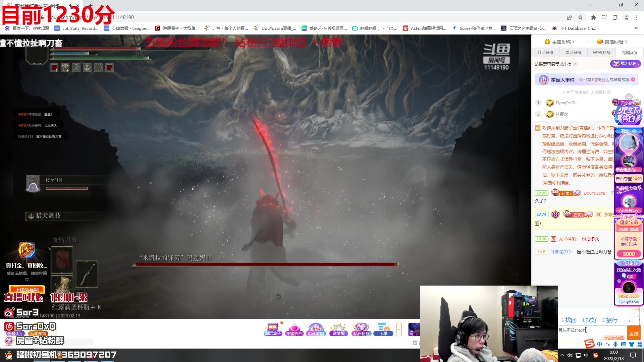Mute the tab via speaker icon
This screenshot has height=362, width=644.
(71, 5)
